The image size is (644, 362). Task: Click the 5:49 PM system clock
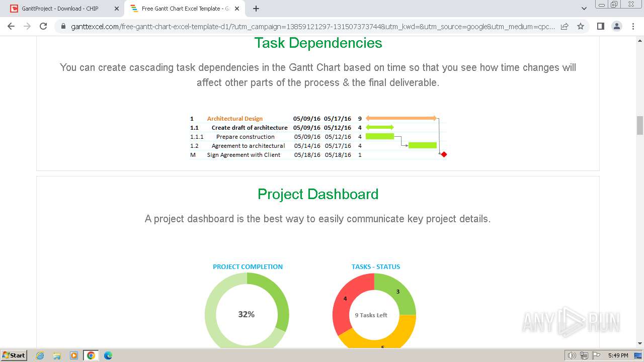point(618,355)
